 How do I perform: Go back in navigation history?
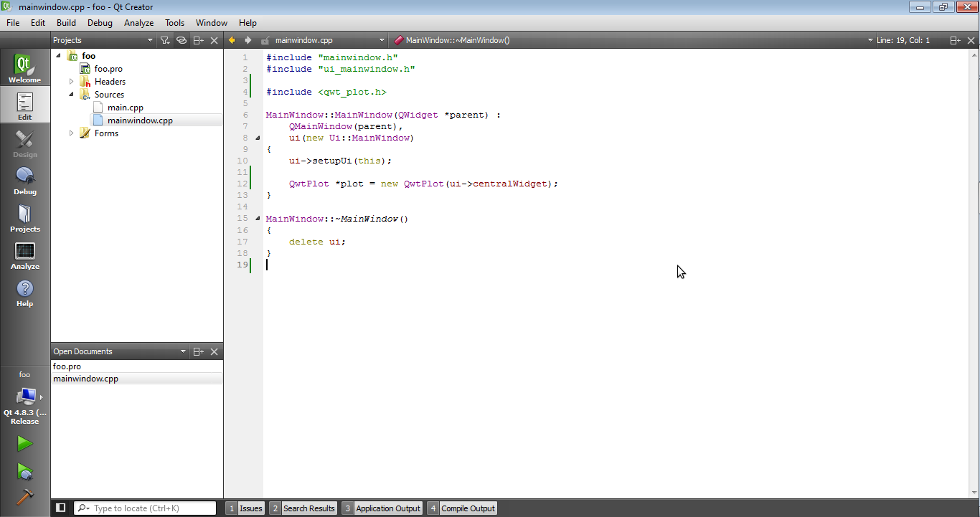[x=232, y=40]
